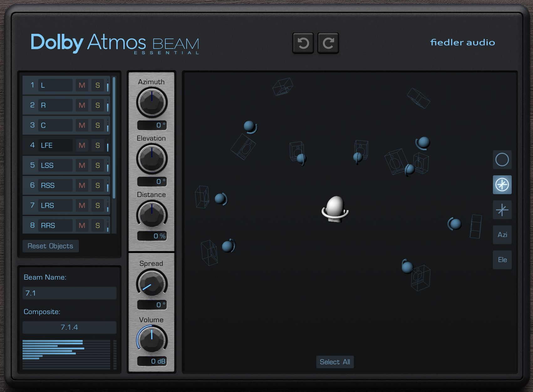Click the white listener head in the viewer
Viewport: 533px width, 392px height.
[x=335, y=209]
